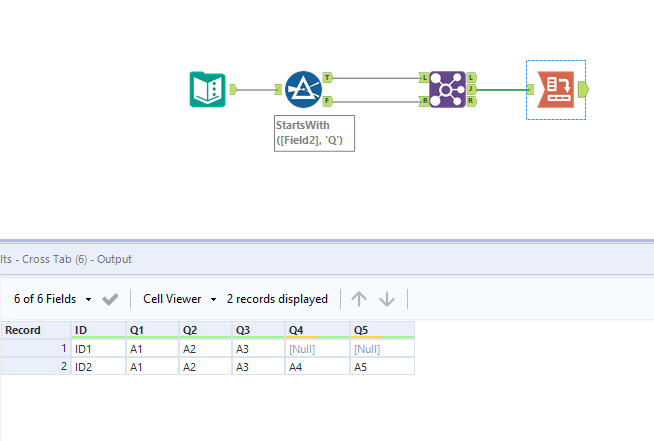
Task: Click the Filter F output anchor
Action: (327, 101)
